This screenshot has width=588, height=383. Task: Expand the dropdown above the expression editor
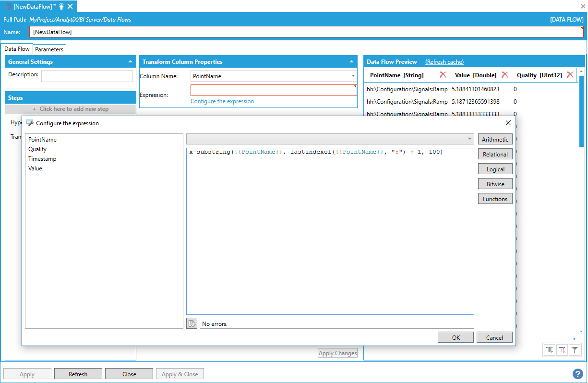pos(469,139)
